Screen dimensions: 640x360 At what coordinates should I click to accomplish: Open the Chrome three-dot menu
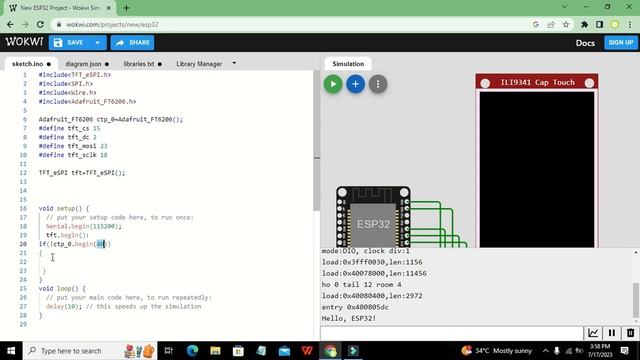point(630,24)
